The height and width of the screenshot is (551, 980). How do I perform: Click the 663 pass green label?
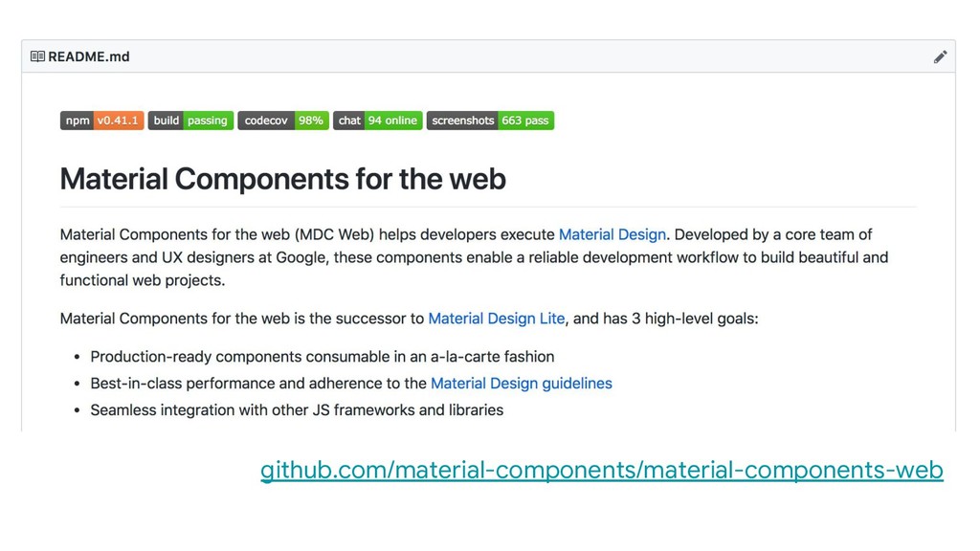[525, 121]
